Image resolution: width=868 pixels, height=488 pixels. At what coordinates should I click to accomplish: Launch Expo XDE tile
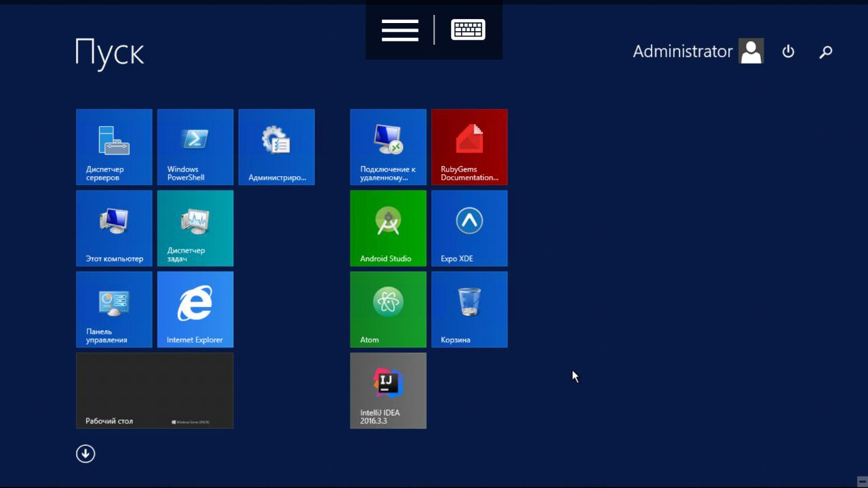[469, 228]
